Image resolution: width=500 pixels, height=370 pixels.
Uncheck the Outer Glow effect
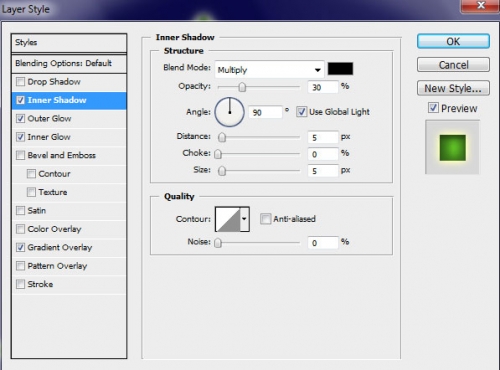(21, 118)
